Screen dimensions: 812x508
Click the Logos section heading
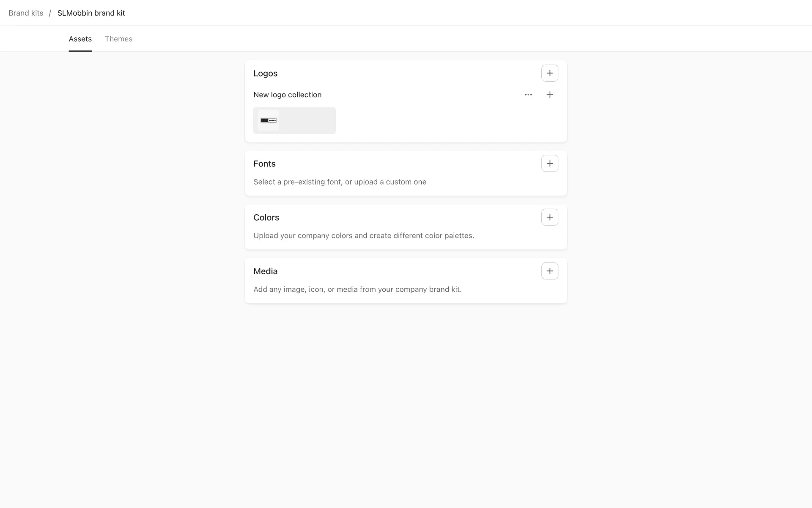click(265, 74)
